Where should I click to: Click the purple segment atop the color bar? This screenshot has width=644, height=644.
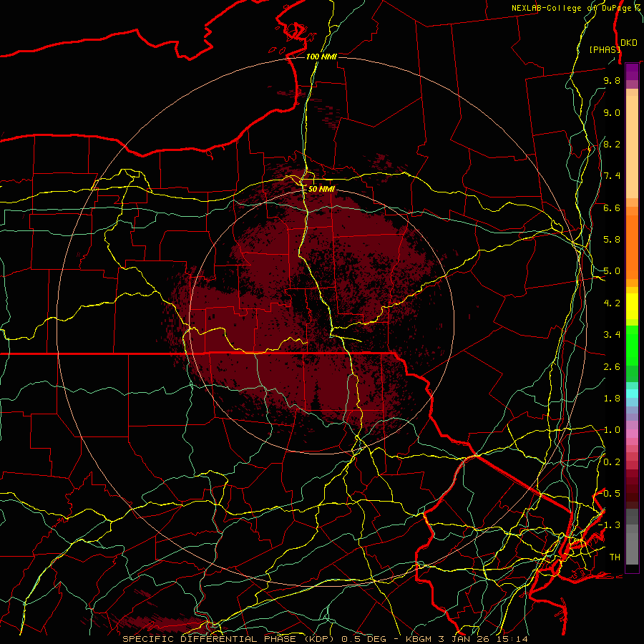tap(632, 72)
